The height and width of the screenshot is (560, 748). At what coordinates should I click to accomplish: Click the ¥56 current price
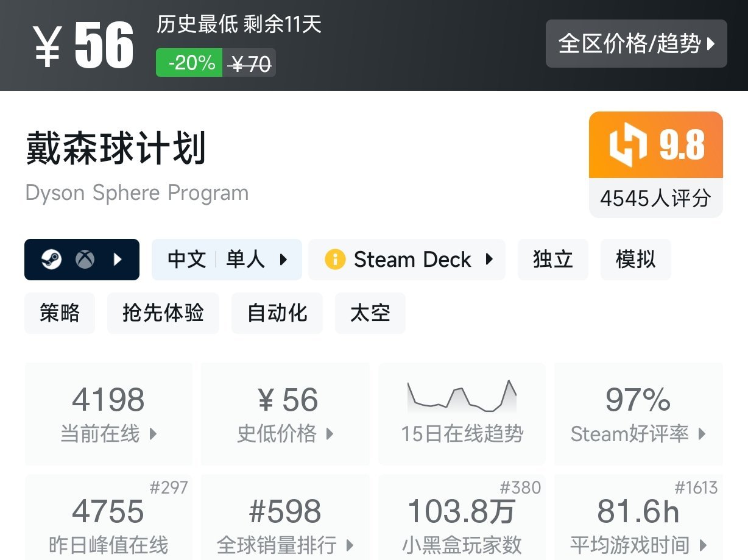(x=83, y=46)
